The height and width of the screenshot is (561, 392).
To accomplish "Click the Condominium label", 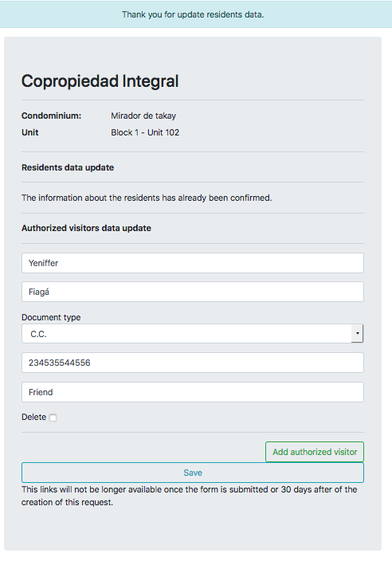I will 52,116.
